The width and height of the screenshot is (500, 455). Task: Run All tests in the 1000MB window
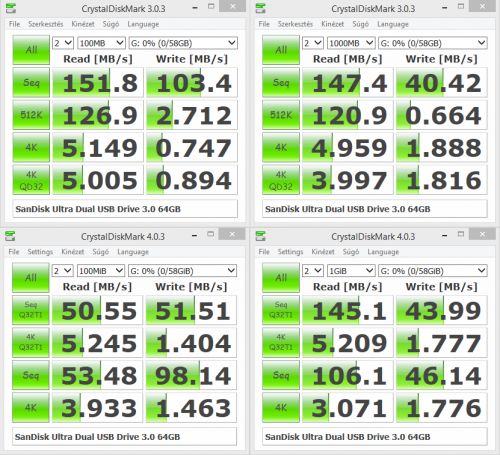click(281, 50)
